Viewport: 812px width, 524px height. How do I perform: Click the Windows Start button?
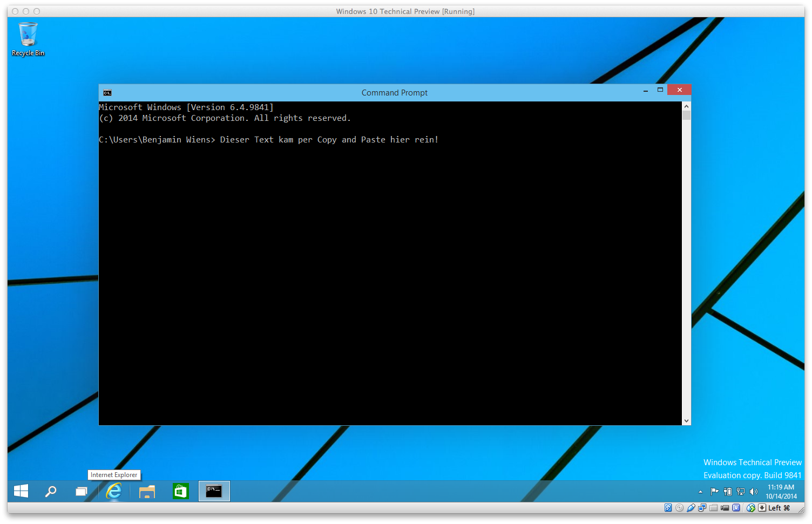pyautogui.click(x=21, y=491)
